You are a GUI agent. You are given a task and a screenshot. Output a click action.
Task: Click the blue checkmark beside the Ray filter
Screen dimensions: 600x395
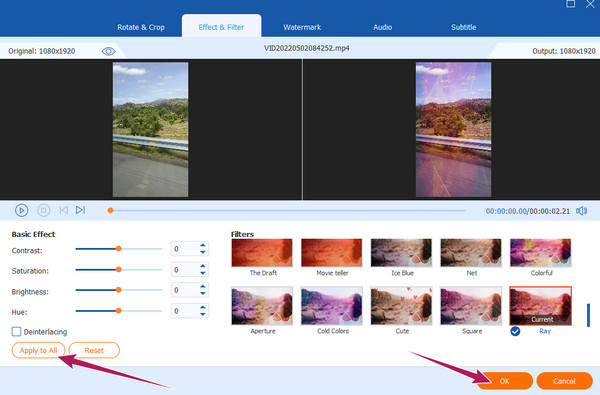click(x=515, y=331)
